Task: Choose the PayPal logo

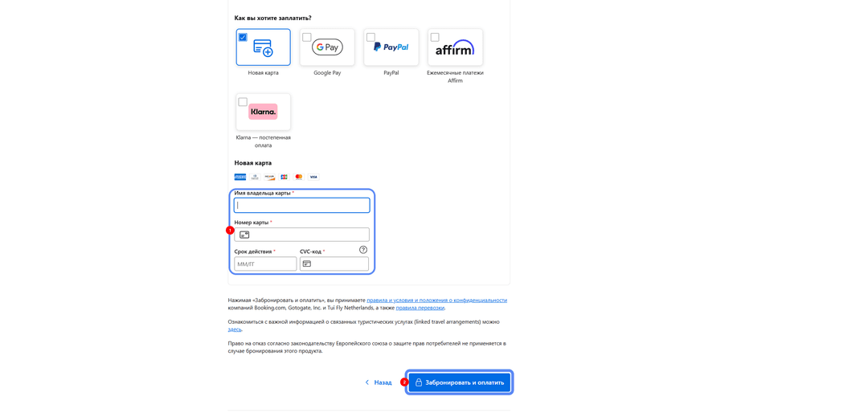Action: 391,47
